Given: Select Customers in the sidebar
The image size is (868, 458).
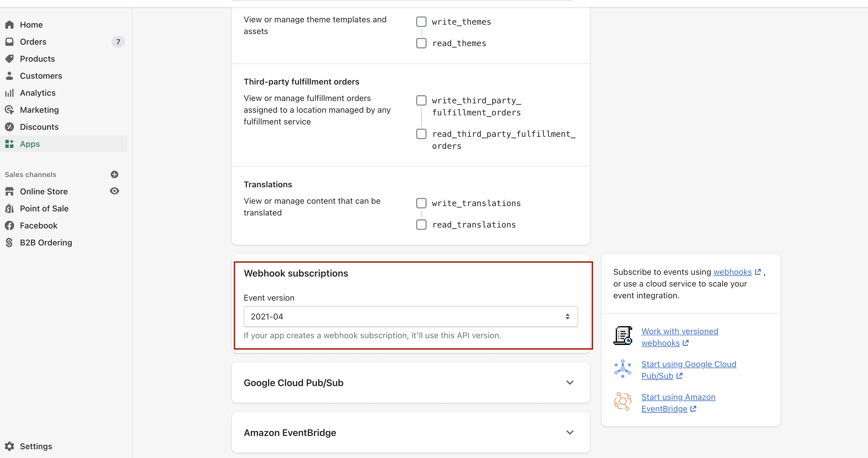Looking at the screenshot, I should click(x=41, y=76).
